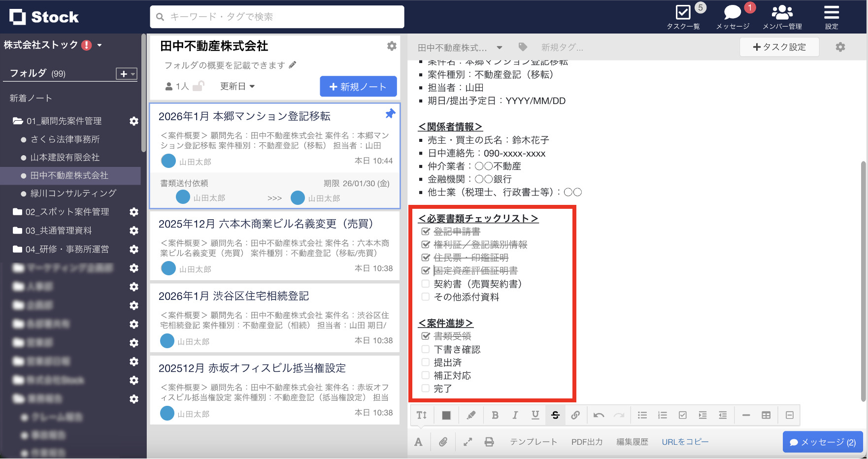868x459 pixels.
Task: Apply a bulleted list from the toolbar
Action: (642, 415)
